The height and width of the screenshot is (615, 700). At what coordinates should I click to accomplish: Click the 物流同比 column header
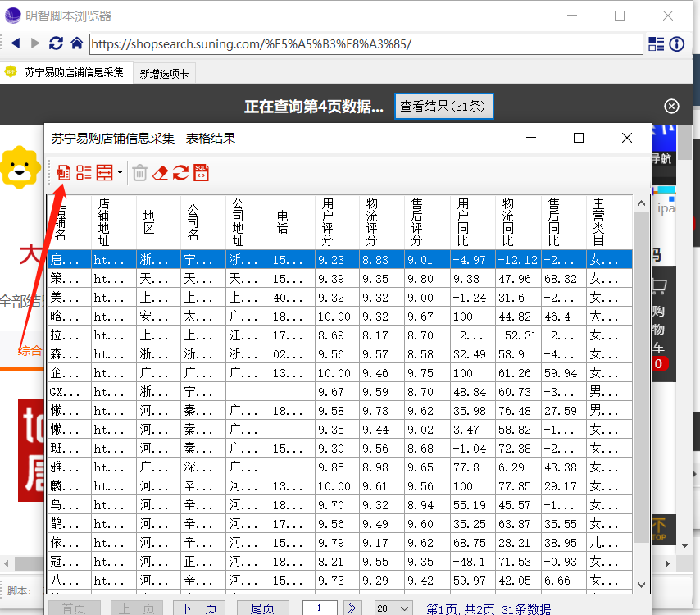pyautogui.click(x=518, y=222)
